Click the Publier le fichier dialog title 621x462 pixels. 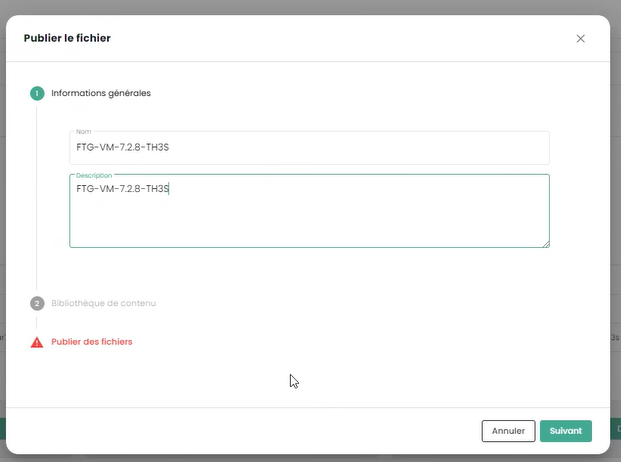coord(67,38)
